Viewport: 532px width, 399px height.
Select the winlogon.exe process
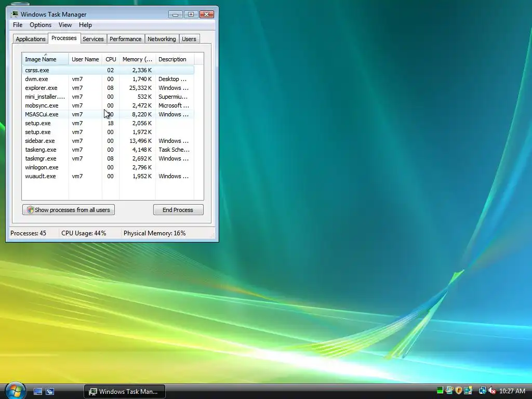click(108, 167)
